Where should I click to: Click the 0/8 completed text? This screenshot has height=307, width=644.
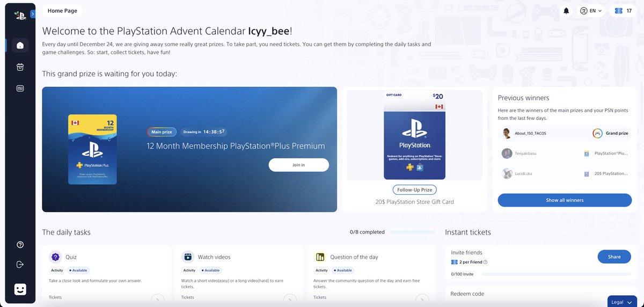pos(367,232)
